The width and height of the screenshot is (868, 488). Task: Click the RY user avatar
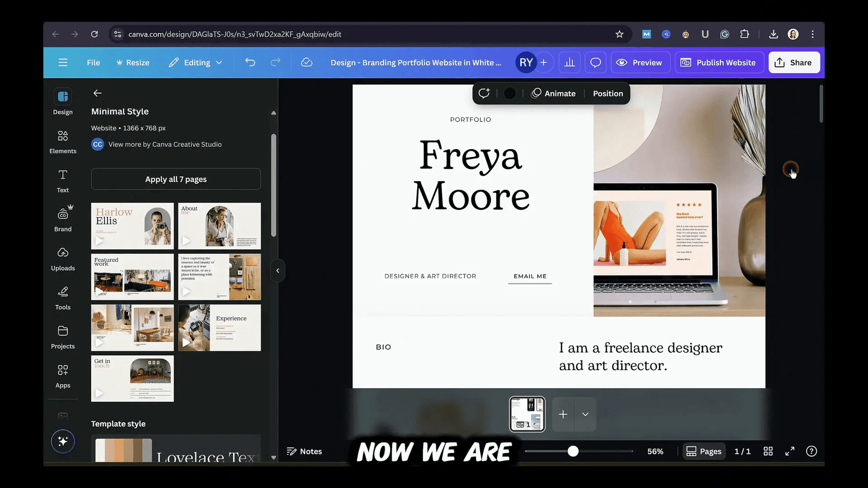point(526,62)
